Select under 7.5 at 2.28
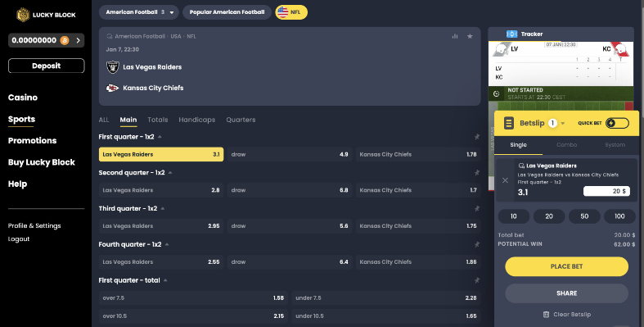This screenshot has width=644, height=327. [386, 297]
